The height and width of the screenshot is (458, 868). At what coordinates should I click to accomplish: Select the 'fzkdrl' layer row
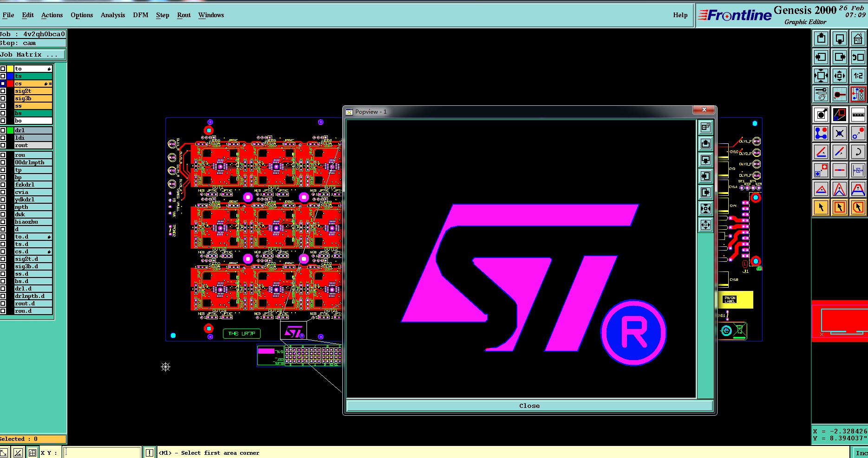click(x=33, y=185)
